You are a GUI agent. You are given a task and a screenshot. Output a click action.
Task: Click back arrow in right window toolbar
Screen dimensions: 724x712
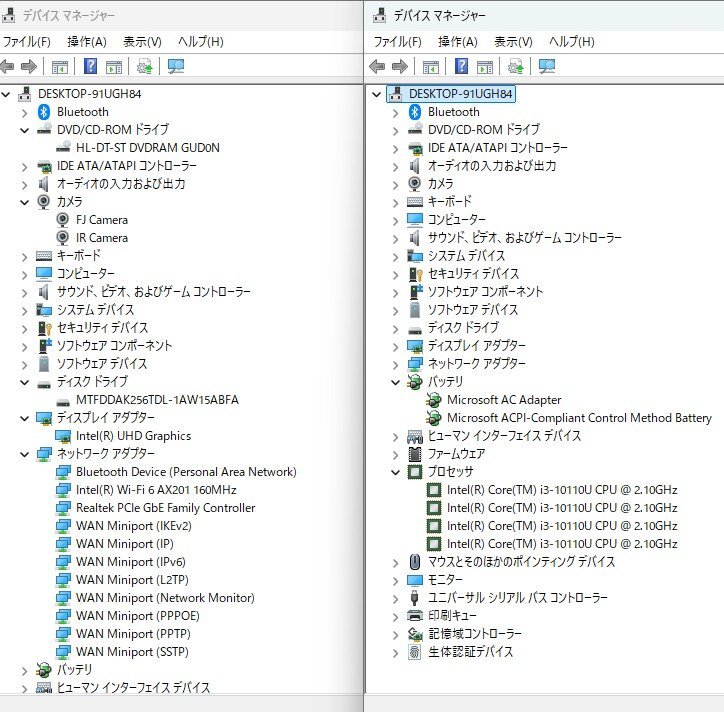[x=377, y=67]
